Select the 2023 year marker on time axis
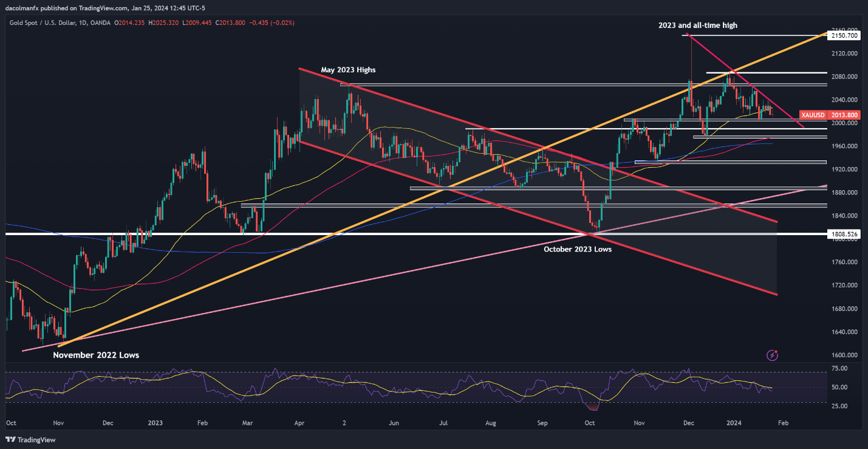Image resolution: width=868 pixels, height=449 pixels. [155, 423]
